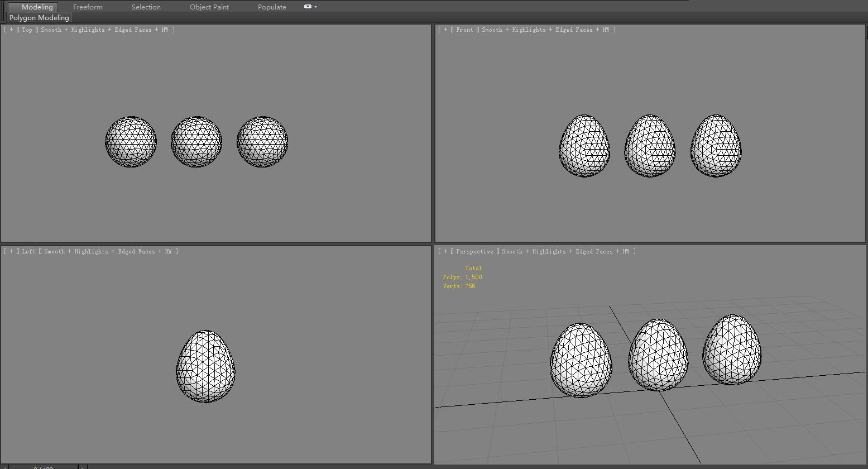
Task: Select the rightmost egg in Front viewport
Action: point(716,146)
